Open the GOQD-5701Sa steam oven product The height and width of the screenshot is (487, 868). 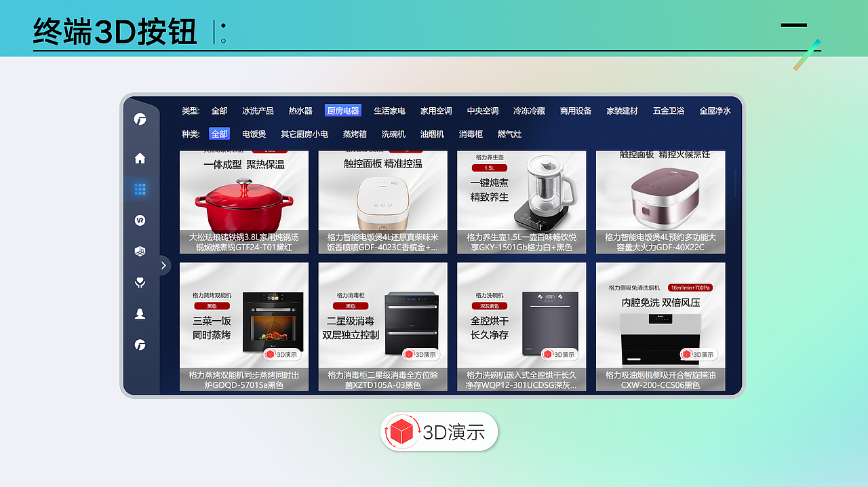pos(244,327)
